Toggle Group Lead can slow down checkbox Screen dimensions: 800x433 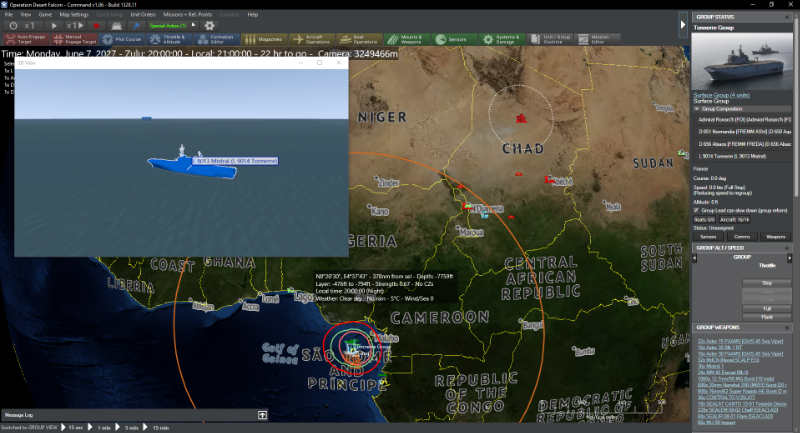[696, 210]
